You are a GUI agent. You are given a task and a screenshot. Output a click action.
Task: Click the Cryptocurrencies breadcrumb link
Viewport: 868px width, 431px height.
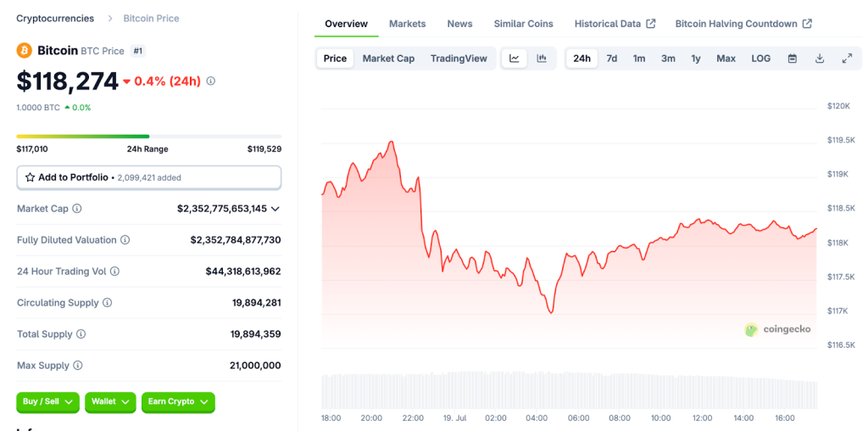click(55, 19)
